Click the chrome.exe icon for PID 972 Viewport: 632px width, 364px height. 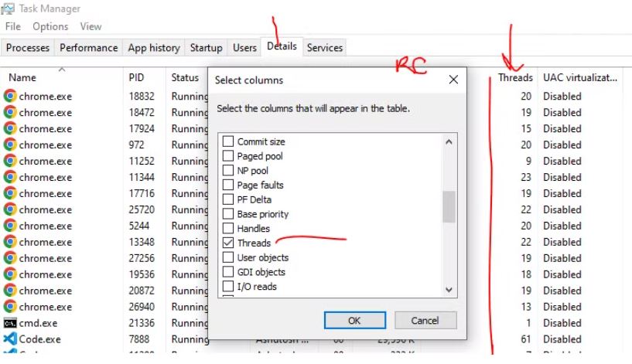tap(10, 145)
